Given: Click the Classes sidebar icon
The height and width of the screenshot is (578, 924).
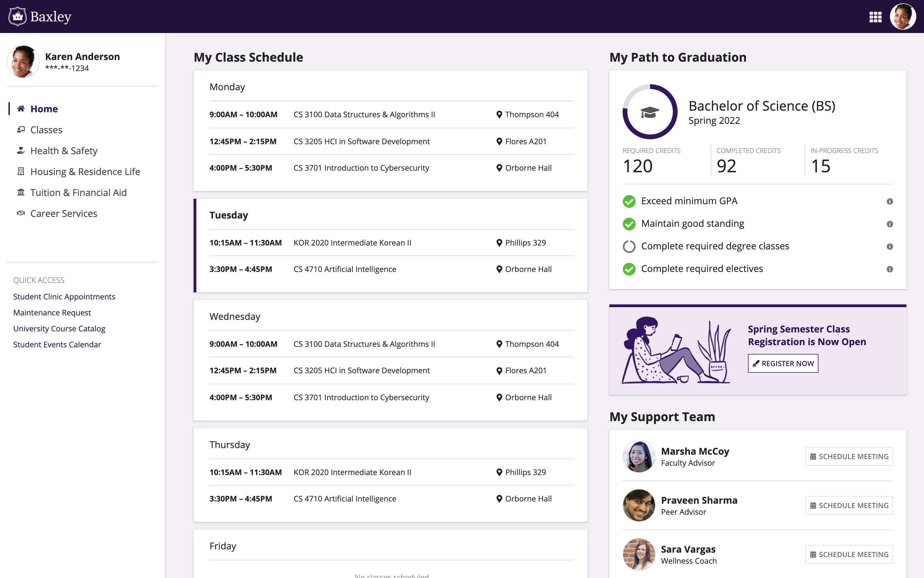Looking at the screenshot, I should click(21, 130).
